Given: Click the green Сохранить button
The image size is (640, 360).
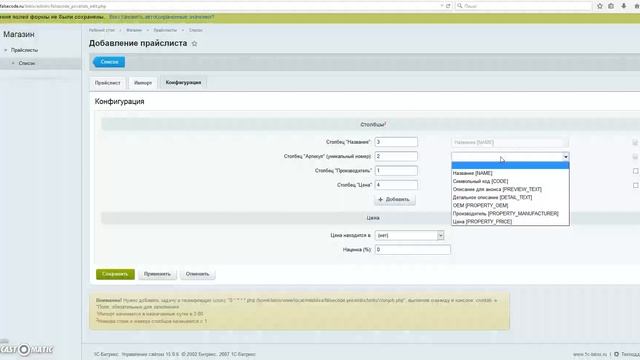Looking at the screenshot, I should point(115,274).
